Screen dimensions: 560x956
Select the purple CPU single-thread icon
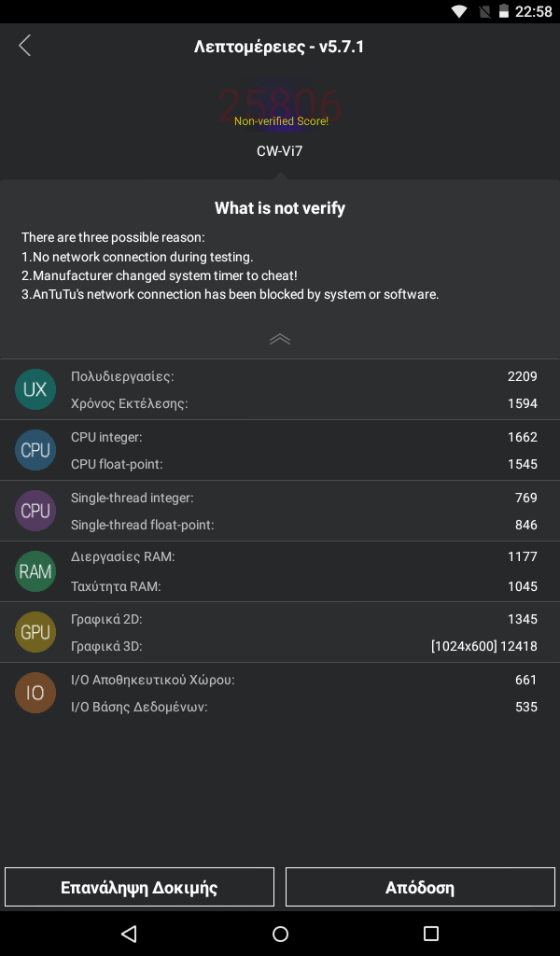click(35, 511)
